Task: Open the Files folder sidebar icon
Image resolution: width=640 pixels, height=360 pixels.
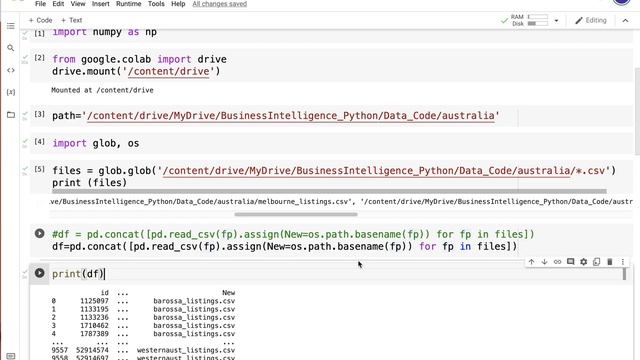Action: [x=11, y=115]
